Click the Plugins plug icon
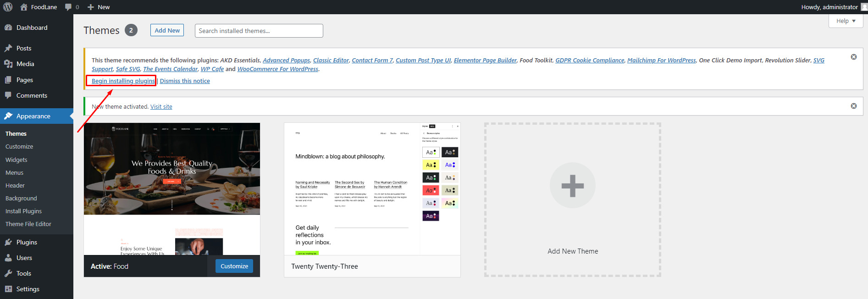The height and width of the screenshot is (299, 868). click(x=8, y=242)
